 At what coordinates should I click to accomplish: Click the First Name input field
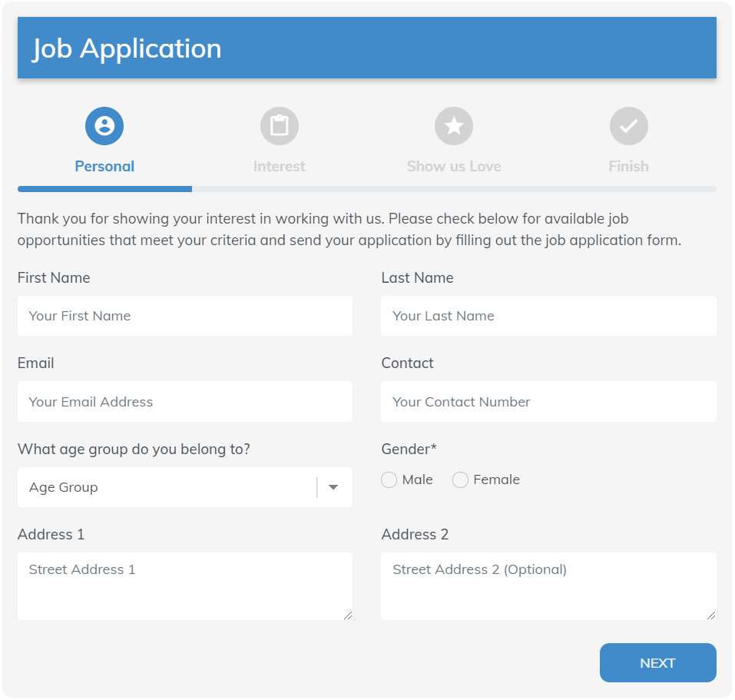point(184,316)
